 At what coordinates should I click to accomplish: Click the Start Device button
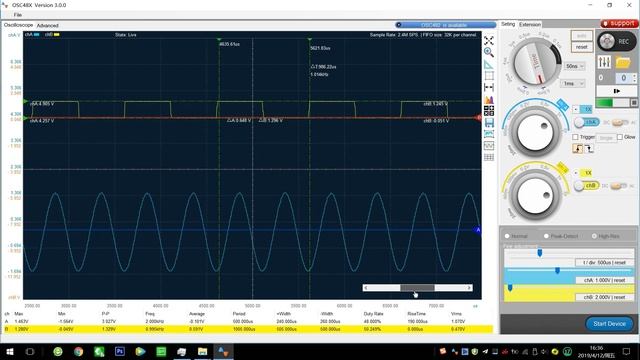(609, 324)
